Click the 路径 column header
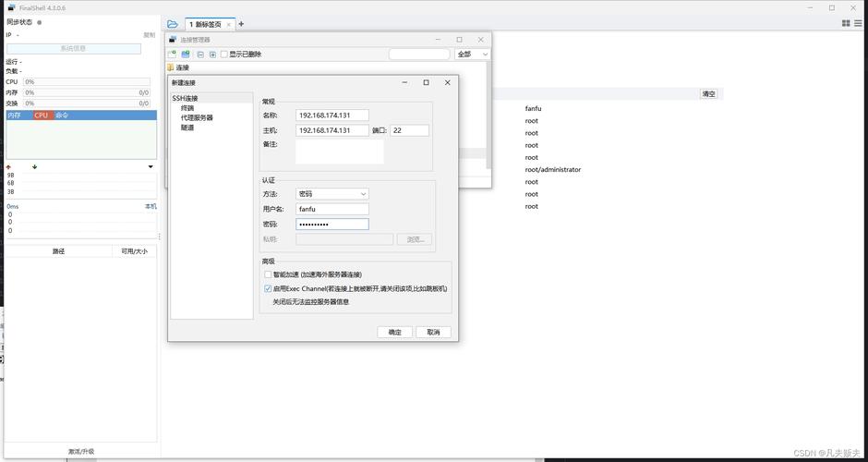Image resolution: width=868 pixels, height=462 pixels. [x=59, y=251]
